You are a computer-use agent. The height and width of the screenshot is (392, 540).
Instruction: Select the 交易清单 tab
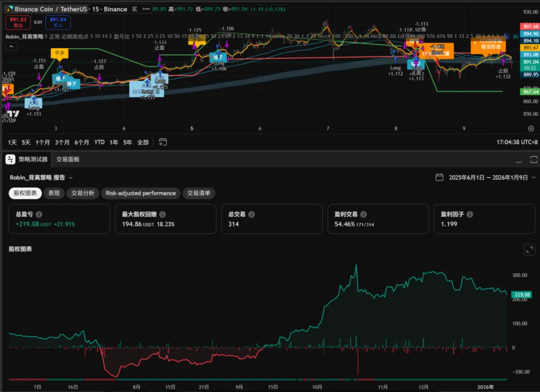coord(198,193)
